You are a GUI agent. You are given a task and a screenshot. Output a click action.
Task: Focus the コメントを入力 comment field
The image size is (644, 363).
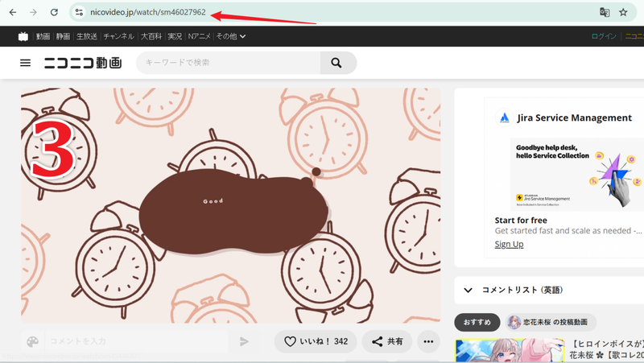click(136, 341)
